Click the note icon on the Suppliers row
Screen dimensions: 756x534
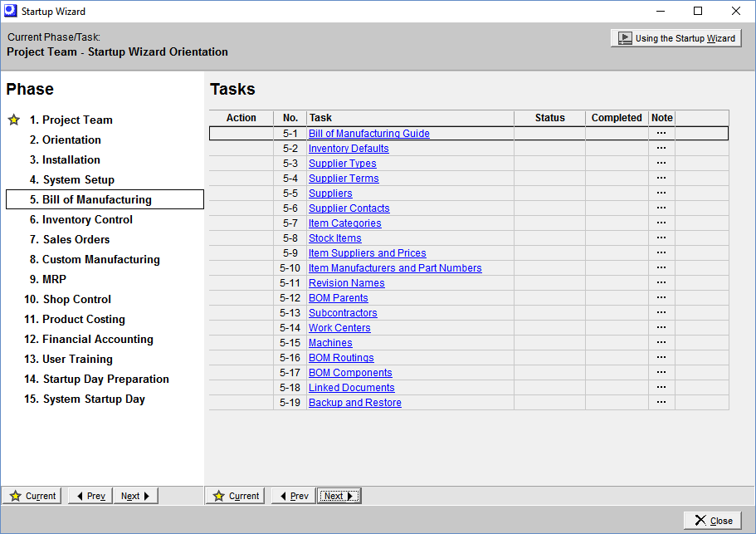tap(661, 193)
